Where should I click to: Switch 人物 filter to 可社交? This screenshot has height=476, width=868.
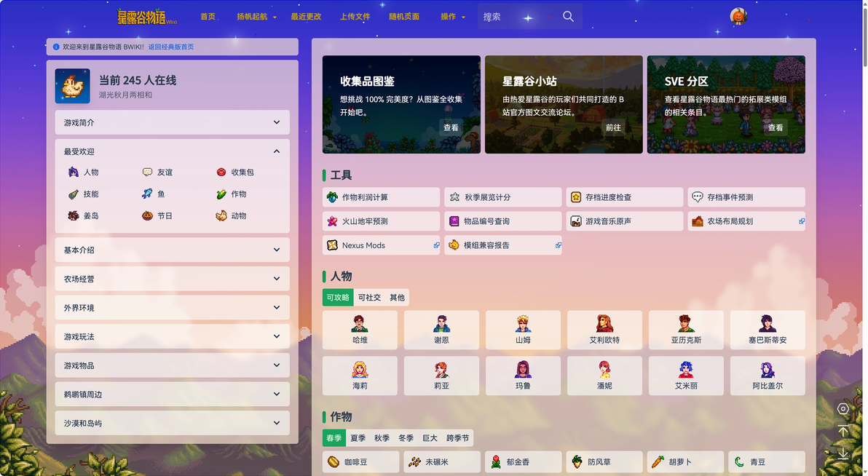tap(369, 297)
